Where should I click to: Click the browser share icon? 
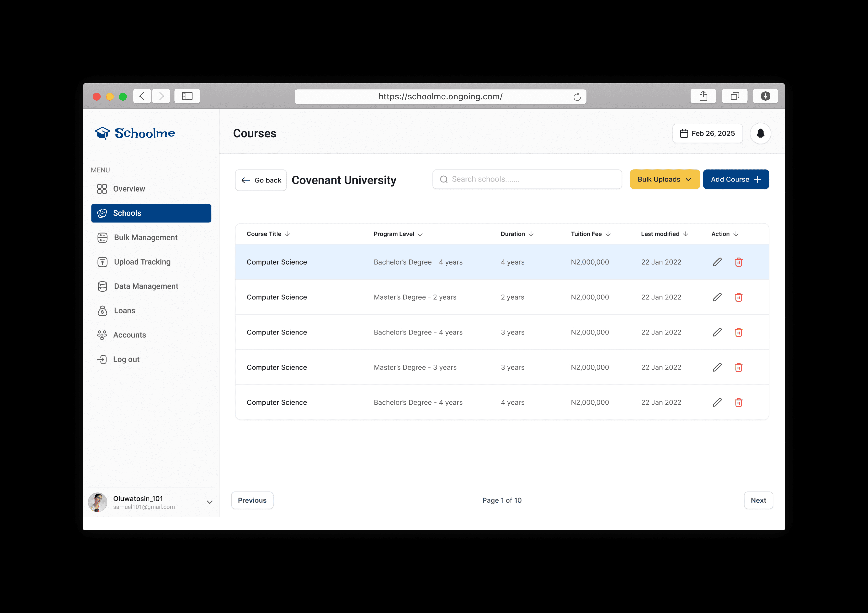[x=703, y=96]
